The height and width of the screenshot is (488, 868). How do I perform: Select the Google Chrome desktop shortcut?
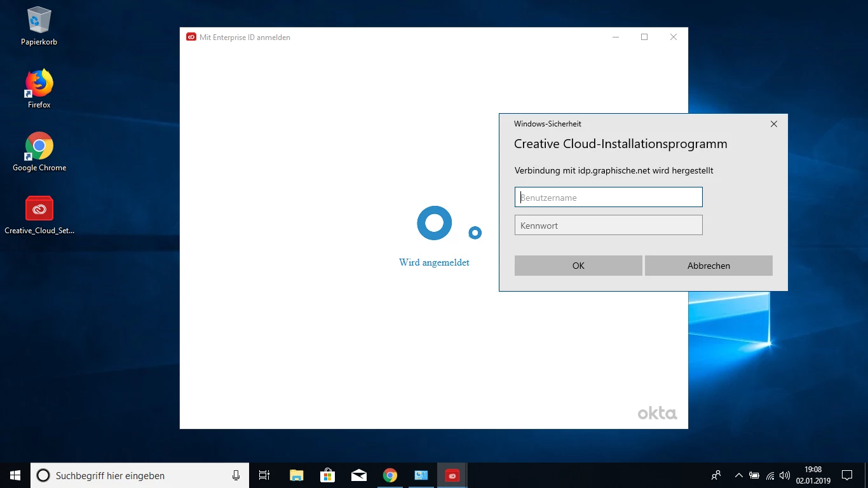point(39,152)
